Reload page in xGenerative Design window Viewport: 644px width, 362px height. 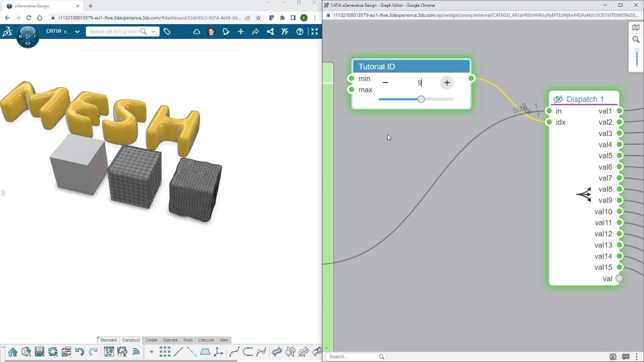coord(29,17)
